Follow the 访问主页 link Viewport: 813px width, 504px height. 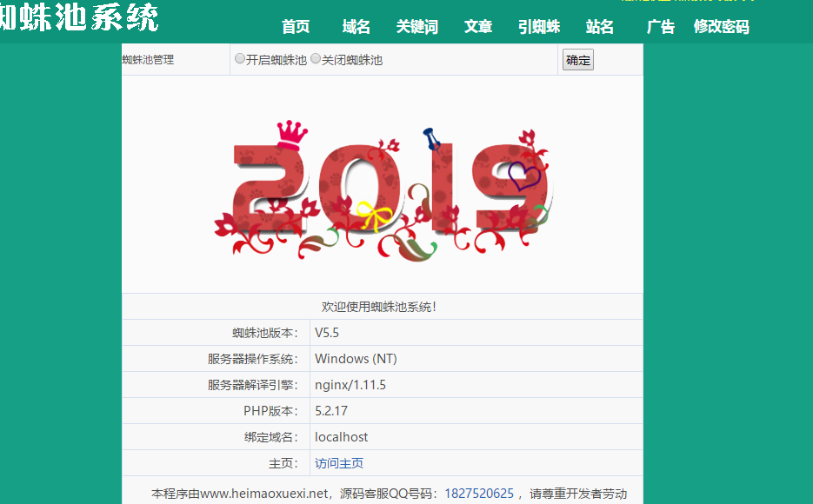[x=339, y=463]
